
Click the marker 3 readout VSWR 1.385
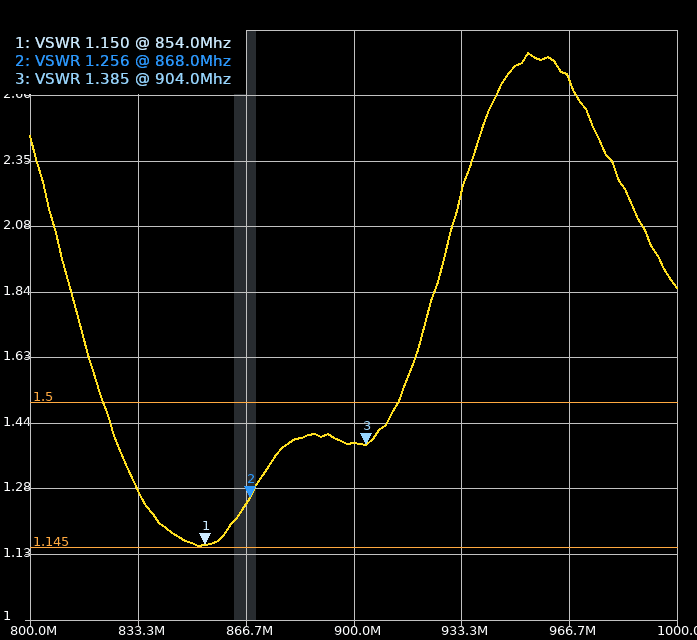click(122, 79)
